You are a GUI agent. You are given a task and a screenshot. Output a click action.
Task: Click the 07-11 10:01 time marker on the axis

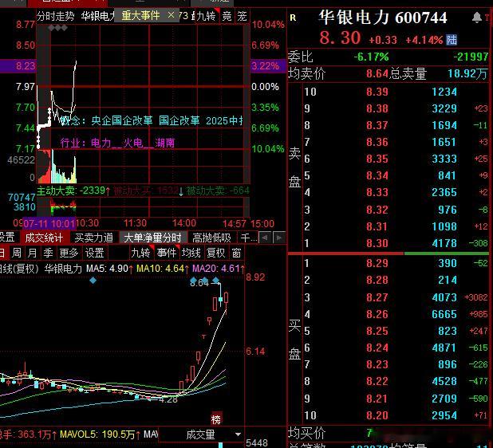point(49,224)
